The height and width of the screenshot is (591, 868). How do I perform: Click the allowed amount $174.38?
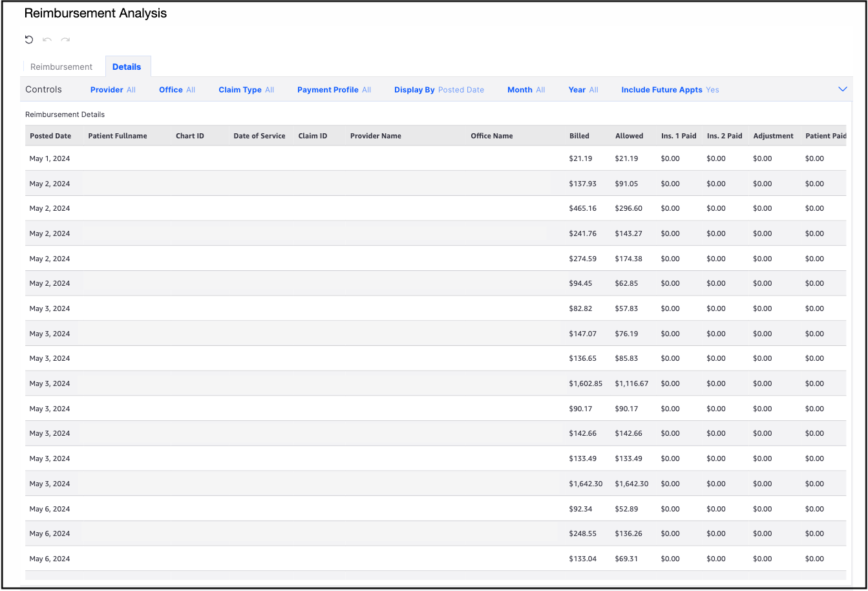(x=629, y=259)
